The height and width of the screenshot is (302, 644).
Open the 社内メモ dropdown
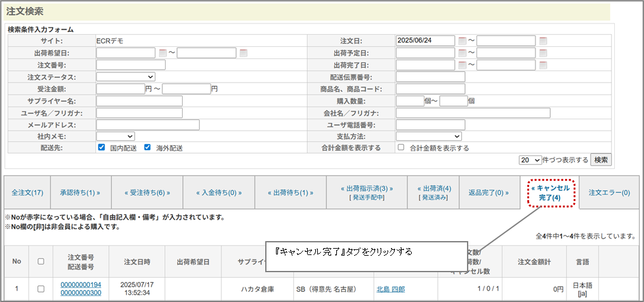115,136
